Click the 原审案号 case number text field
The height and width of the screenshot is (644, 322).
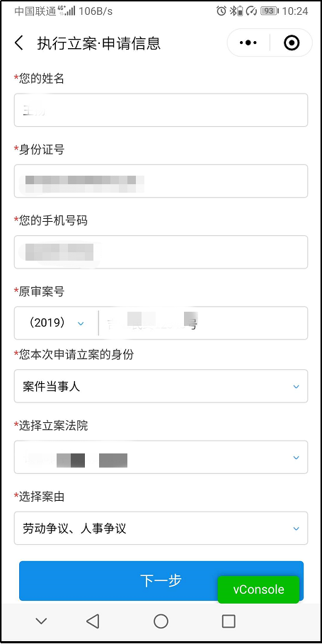click(202, 323)
